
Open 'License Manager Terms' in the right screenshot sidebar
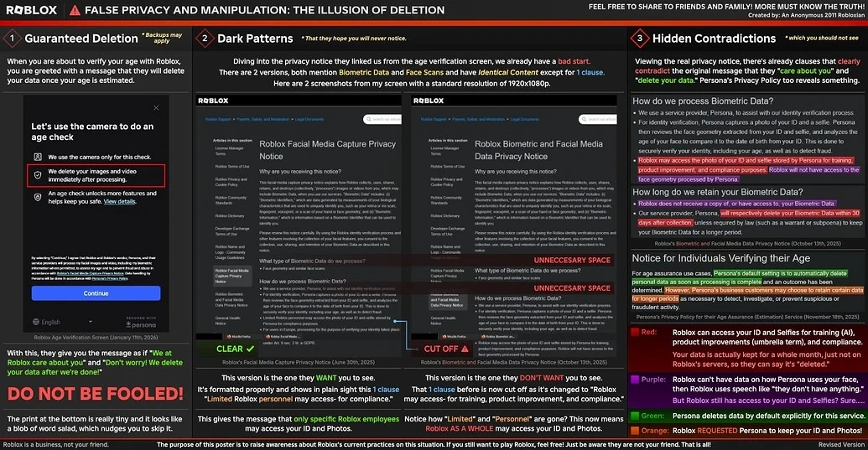click(444, 151)
